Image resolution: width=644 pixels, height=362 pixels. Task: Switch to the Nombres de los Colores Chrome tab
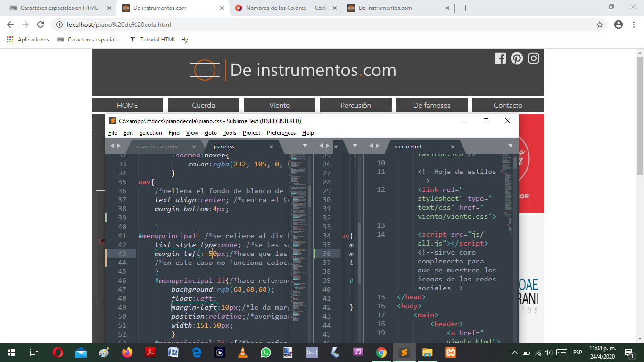pyautogui.click(x=287, y=8)
